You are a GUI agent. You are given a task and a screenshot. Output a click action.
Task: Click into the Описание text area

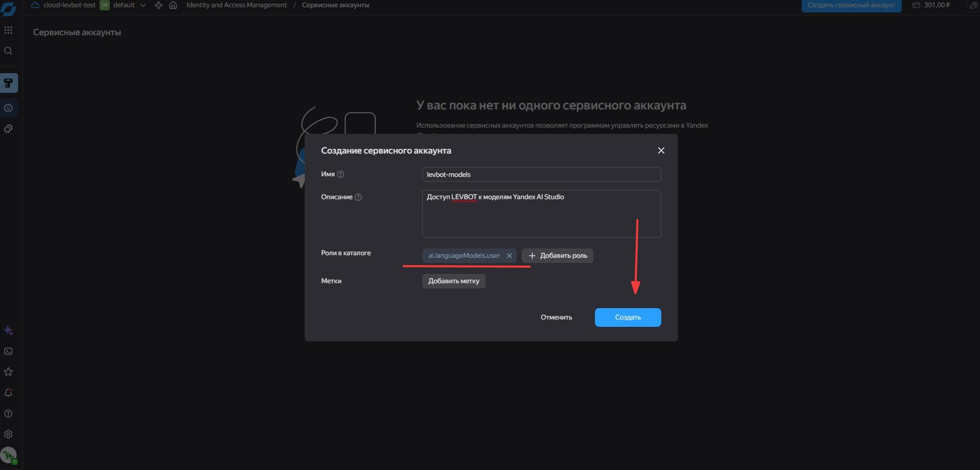(542, 214)
